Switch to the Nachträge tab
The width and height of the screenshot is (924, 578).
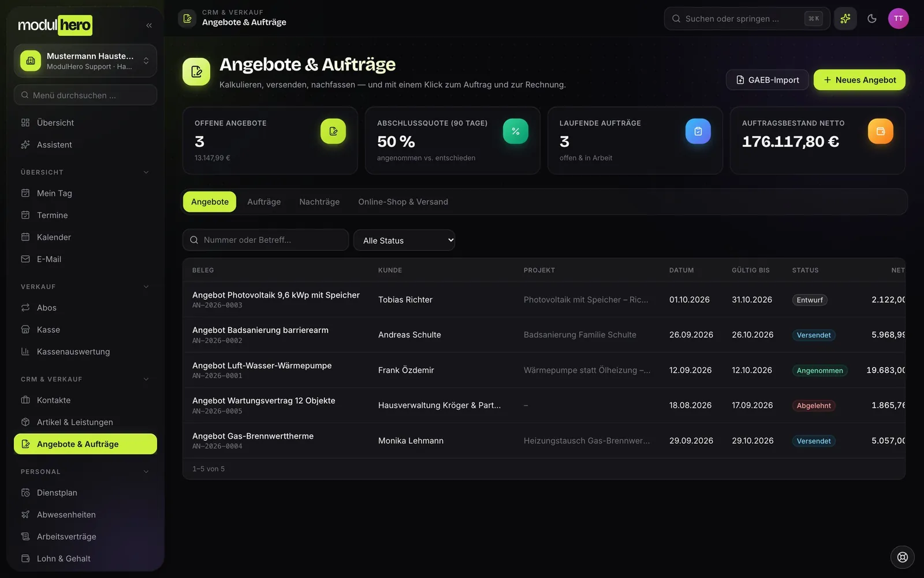point(319,202)
